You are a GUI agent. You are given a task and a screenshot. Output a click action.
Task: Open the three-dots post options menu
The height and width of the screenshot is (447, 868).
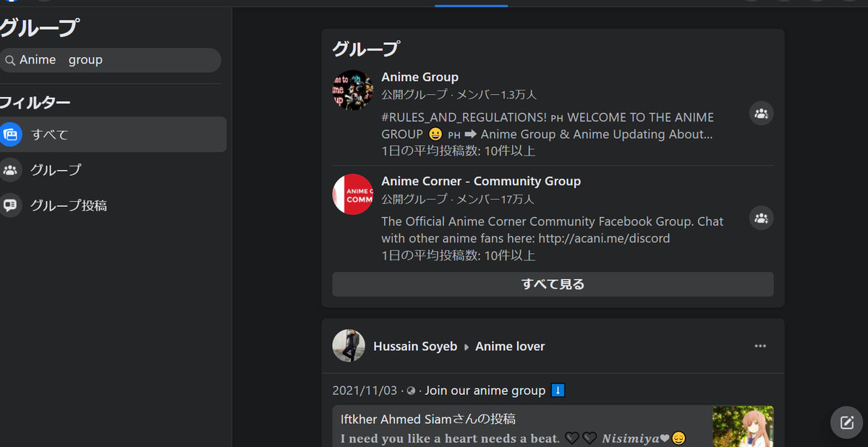point(760,346)
